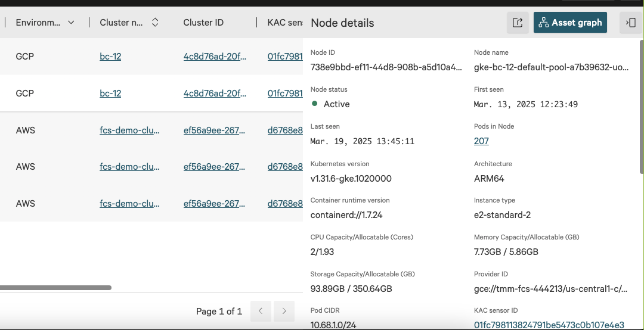Select Kubernetes version v1.31.6-gke.1020000
The width and height of the screenshot is (644, 330).
[x=351, y=179]
